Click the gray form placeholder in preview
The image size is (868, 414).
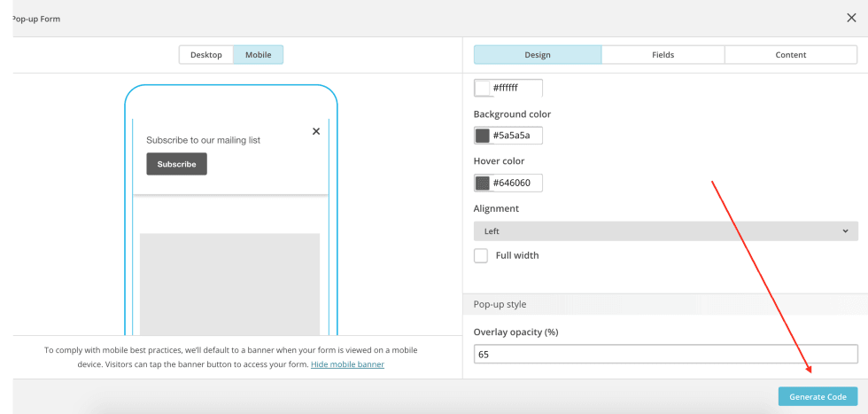(229, 282)
